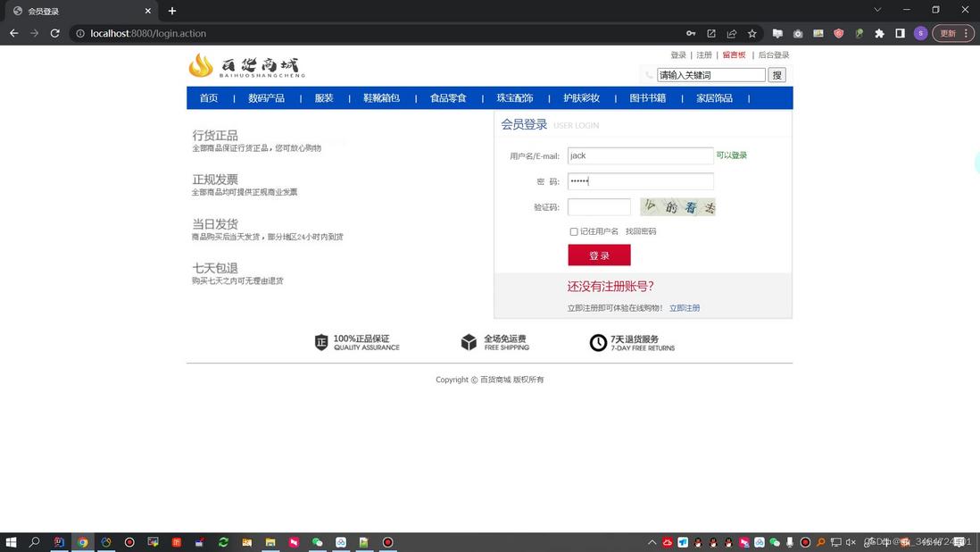Image resolution: width=980 pixels, height=552 pixels.
Task: Click the red 登录 button
Action: point(599,255)
